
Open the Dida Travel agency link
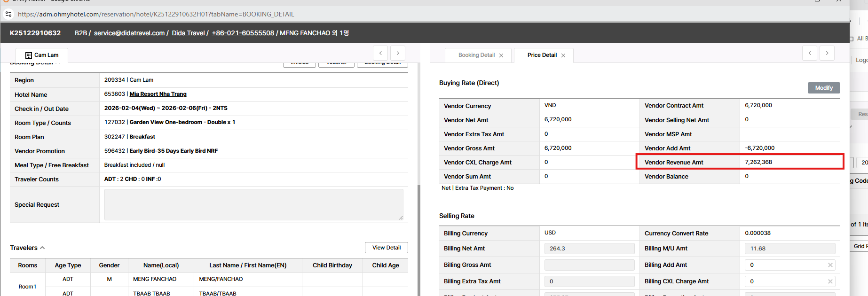coord(188,33)
